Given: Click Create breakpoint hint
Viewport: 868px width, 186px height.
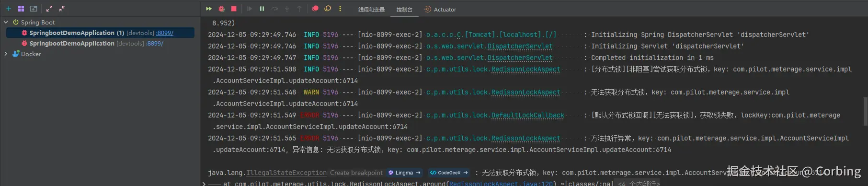Looking at the screenshot, I should point(356,173).
